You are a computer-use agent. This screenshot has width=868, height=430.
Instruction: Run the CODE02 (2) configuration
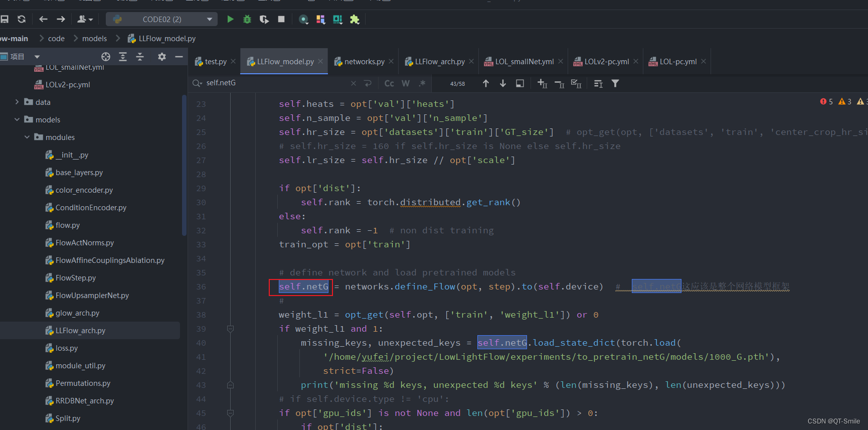point(230,19)
